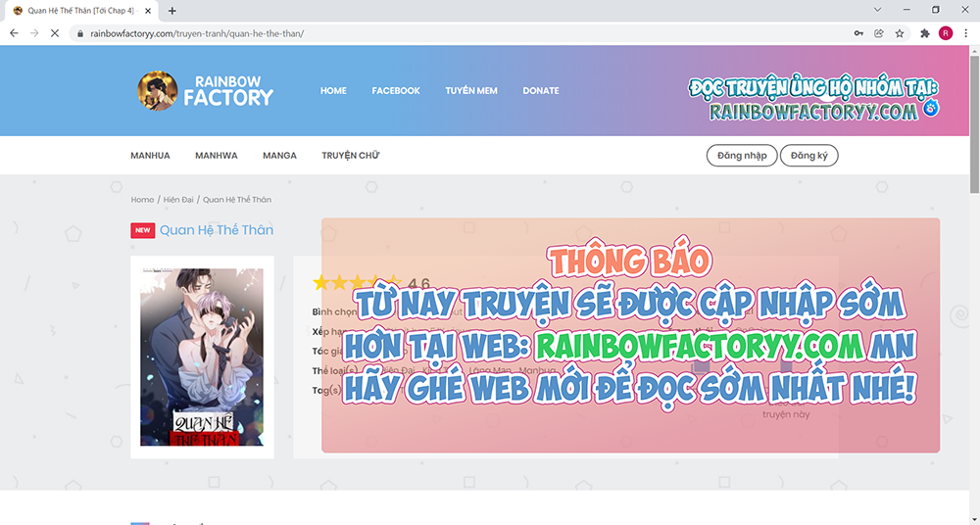Viewport: 980px width, 525px height.
Task: Select the MANHUA category menu
Action: pos(150,156)
